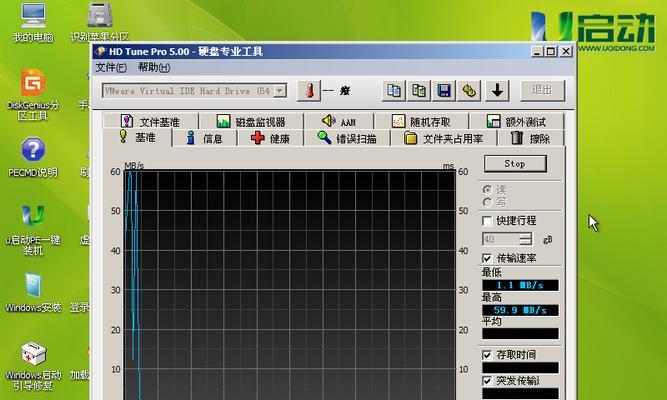Save screenshot floppy disk icon
Viewport: 667px width, 400px height.
[x=444, y=91]
